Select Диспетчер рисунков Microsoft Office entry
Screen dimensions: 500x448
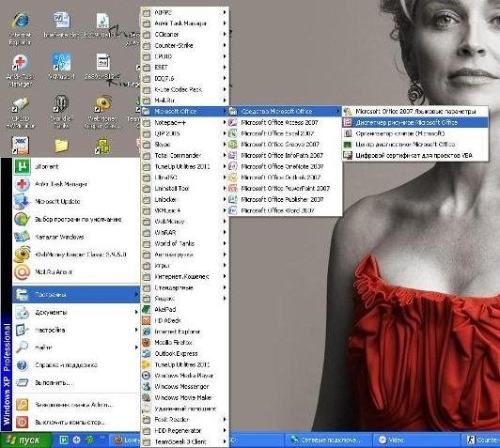coord(415,122)
